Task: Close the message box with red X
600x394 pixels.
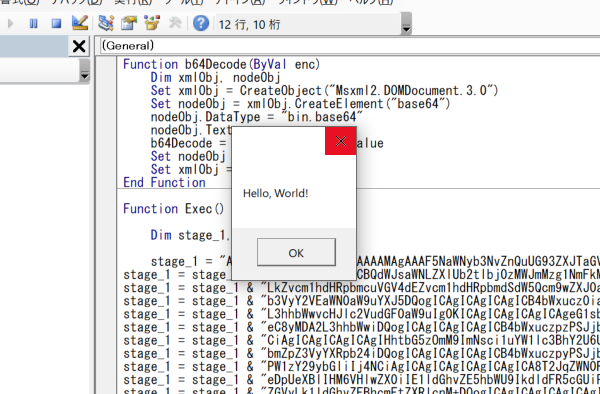Action: tap(341, 141)
